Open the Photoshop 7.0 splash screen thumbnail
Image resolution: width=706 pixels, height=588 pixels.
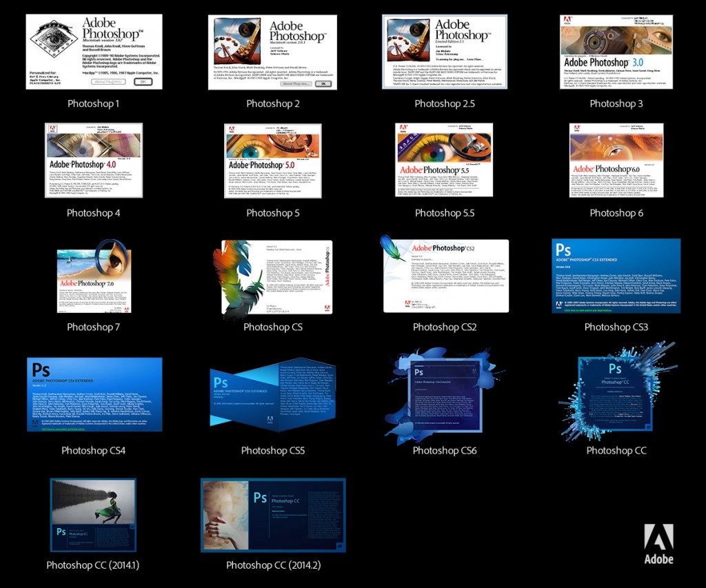coord(93,276)
